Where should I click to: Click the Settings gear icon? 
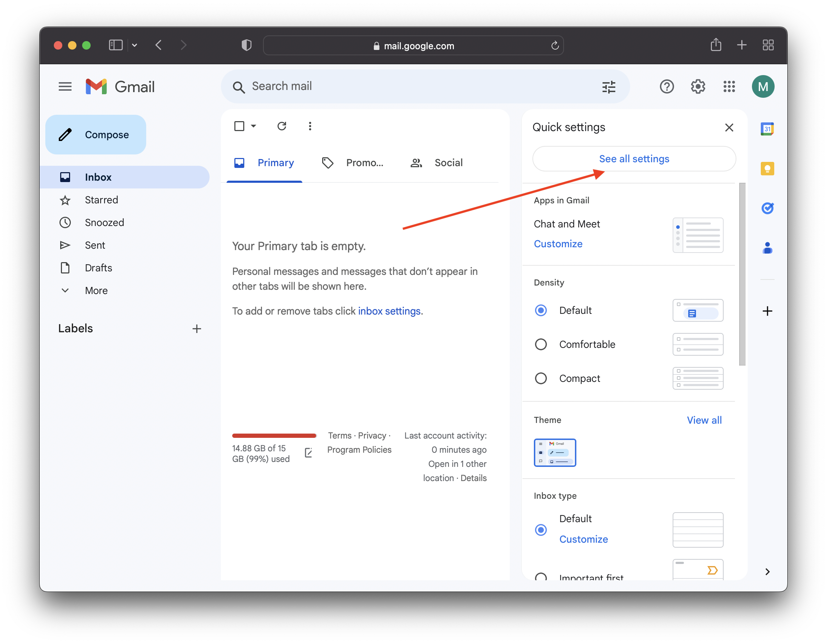coord(697,87)
